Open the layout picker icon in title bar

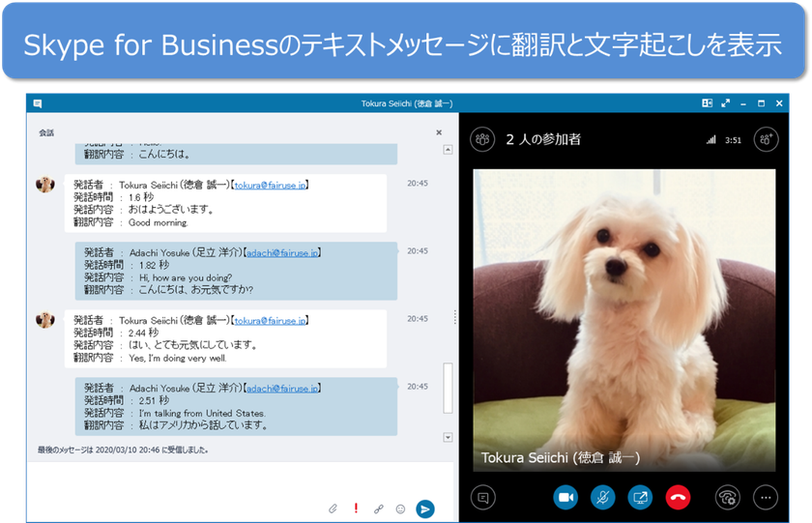[x=707, y=103]
